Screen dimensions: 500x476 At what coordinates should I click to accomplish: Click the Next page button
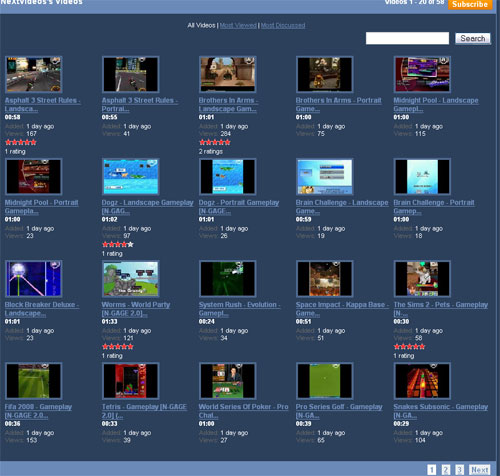(x=479, y=470)
